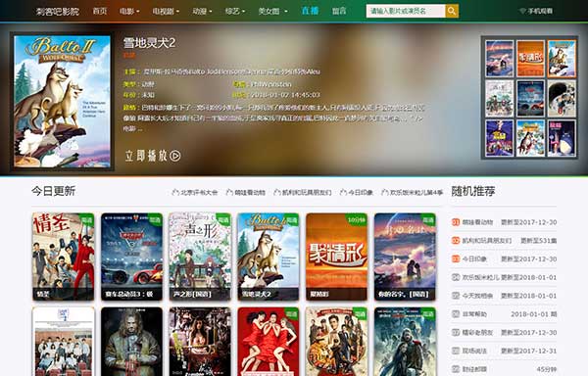This screenshot has height=376, width=588.
Task: Select the highlighted Balto II thumbnail in banner grid
Action: 562,59
